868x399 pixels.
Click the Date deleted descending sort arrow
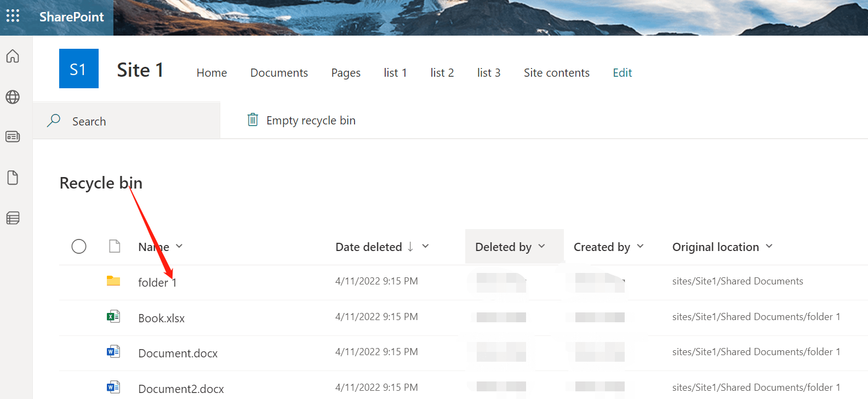point(410,247)
